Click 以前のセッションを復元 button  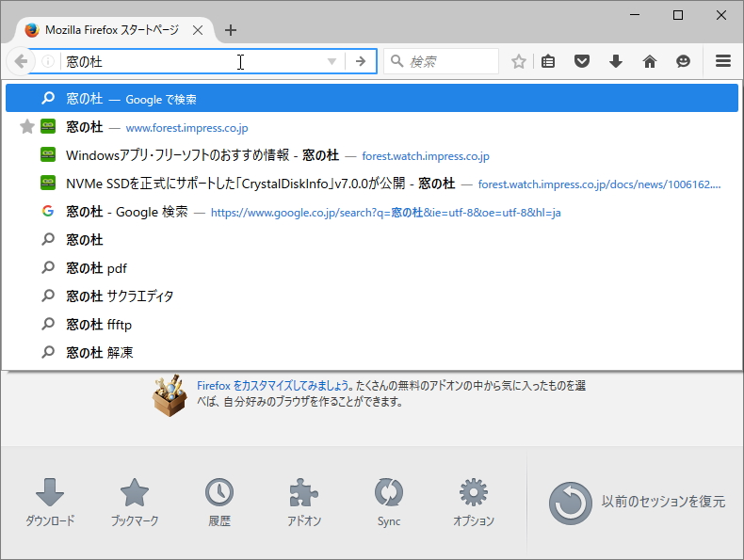point(637,503)
